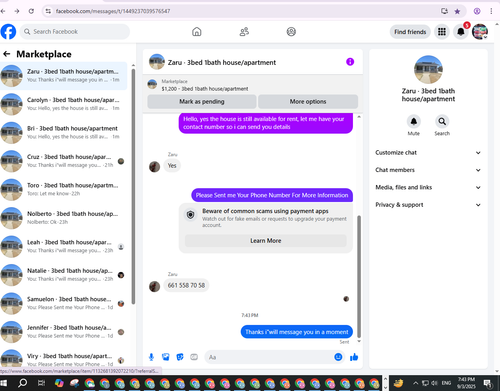Open Leah conversation in list
This screenshot has width=500, height=391.
pyautogui.click(x=64, y=246)
